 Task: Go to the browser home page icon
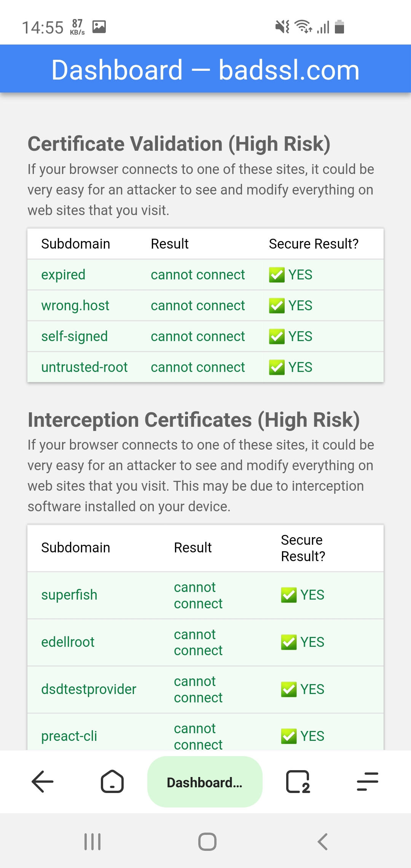tap(112, 782)
